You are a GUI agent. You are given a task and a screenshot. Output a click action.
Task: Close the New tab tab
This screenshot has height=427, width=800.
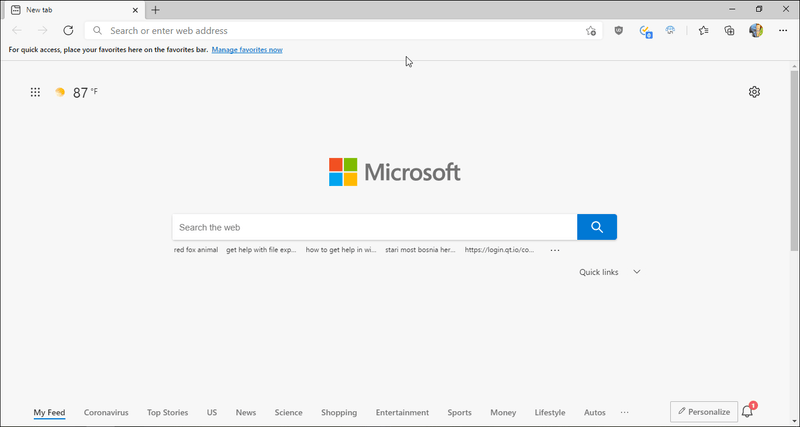135,10
